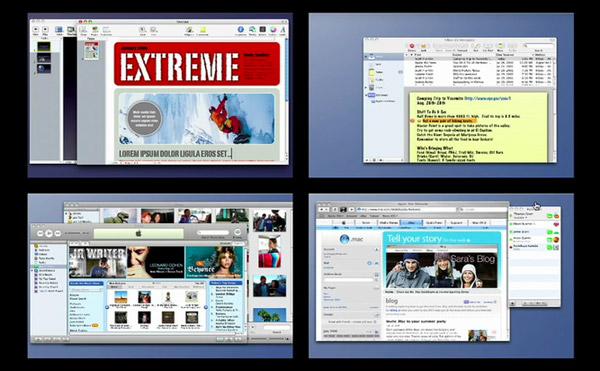
Task: Select the second buddy with heart icon in iChat
Action: pyautogui.click(x=534, y=224)
